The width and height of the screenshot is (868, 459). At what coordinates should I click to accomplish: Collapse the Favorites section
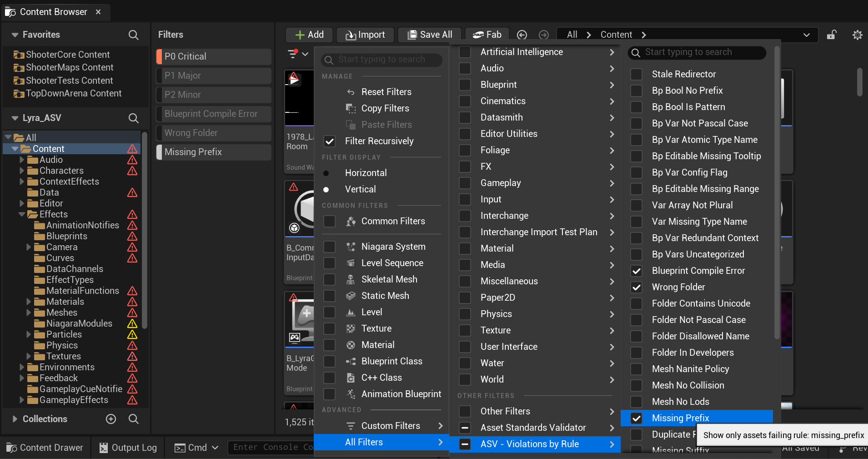[15, 35]
